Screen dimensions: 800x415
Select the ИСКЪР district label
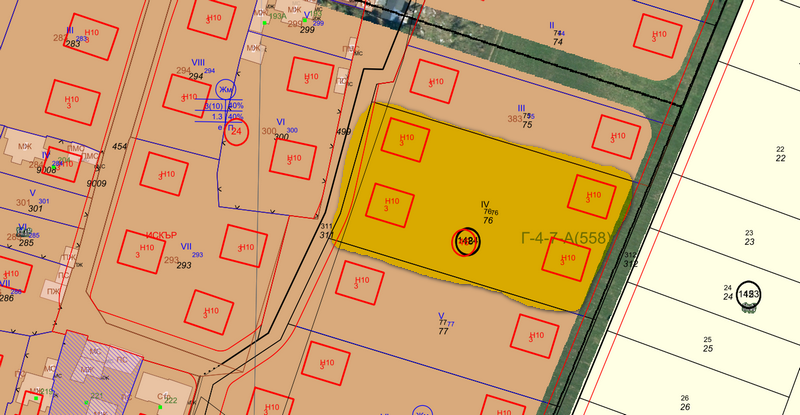[x=161, y=237]
